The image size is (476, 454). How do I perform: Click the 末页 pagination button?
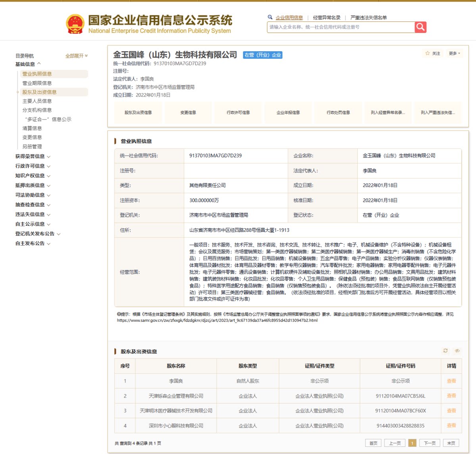pos(451,443)
